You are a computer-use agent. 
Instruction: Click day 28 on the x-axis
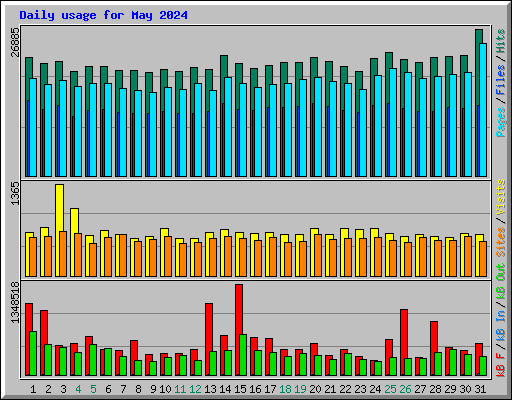click(x=435, y=389)
